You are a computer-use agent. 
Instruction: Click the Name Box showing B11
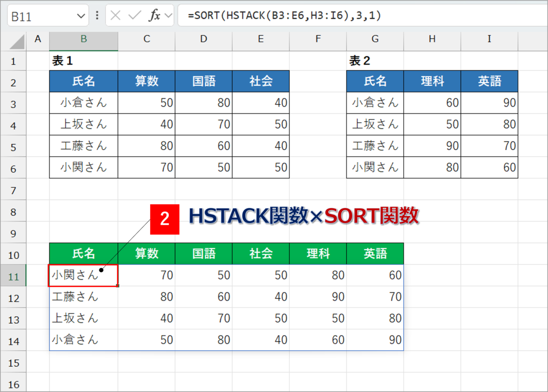click(x=48, y=16)
